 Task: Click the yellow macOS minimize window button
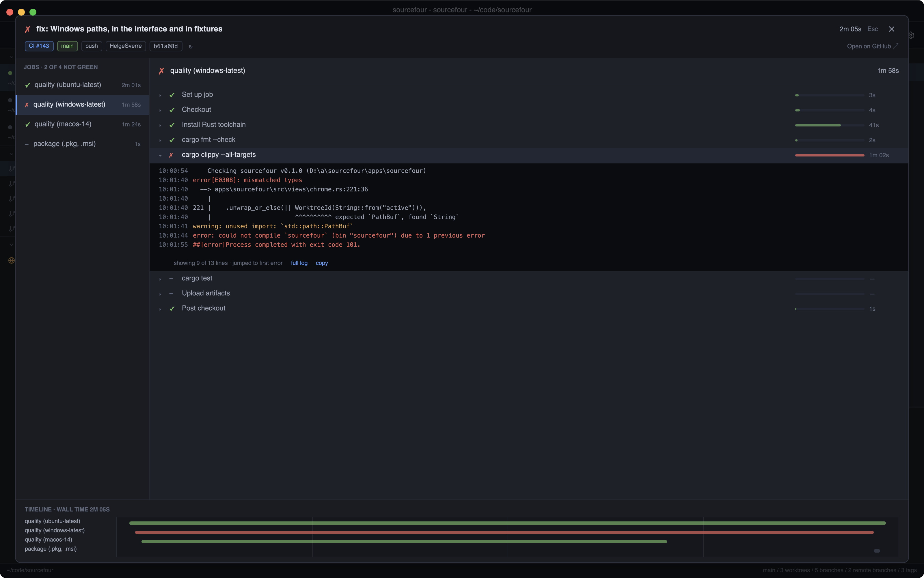coord(21,12)
